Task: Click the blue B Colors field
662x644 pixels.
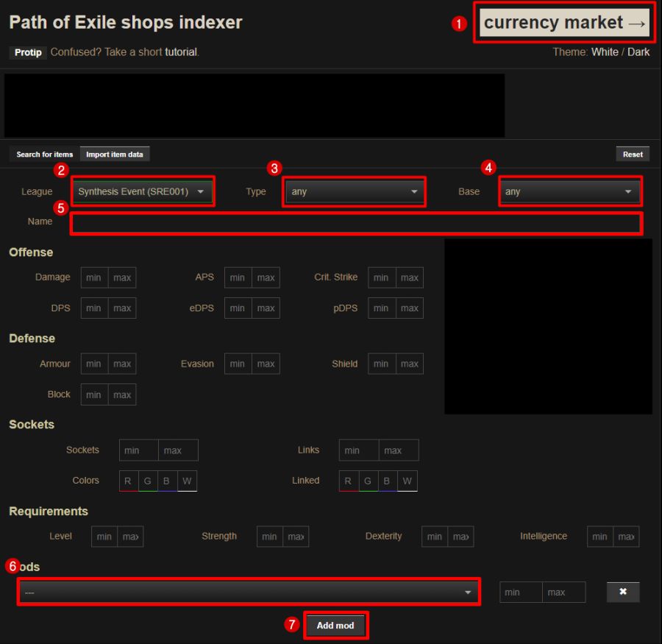Action: 167,481
